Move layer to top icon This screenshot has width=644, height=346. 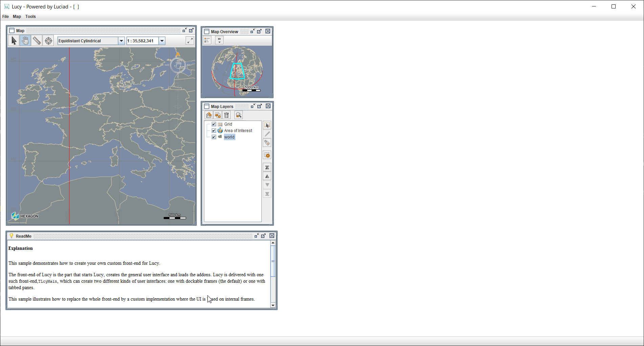pyautogui.click(x=267, y=167)
